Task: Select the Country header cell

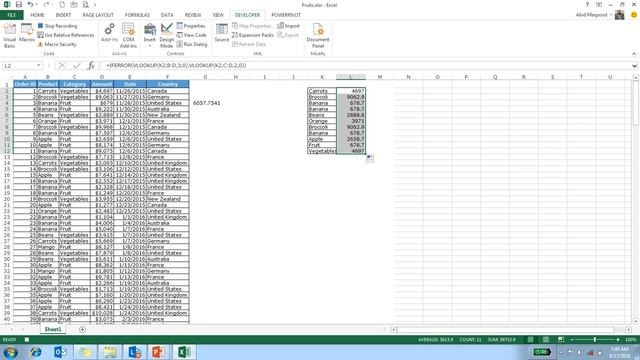Action: tap(167, 84)
